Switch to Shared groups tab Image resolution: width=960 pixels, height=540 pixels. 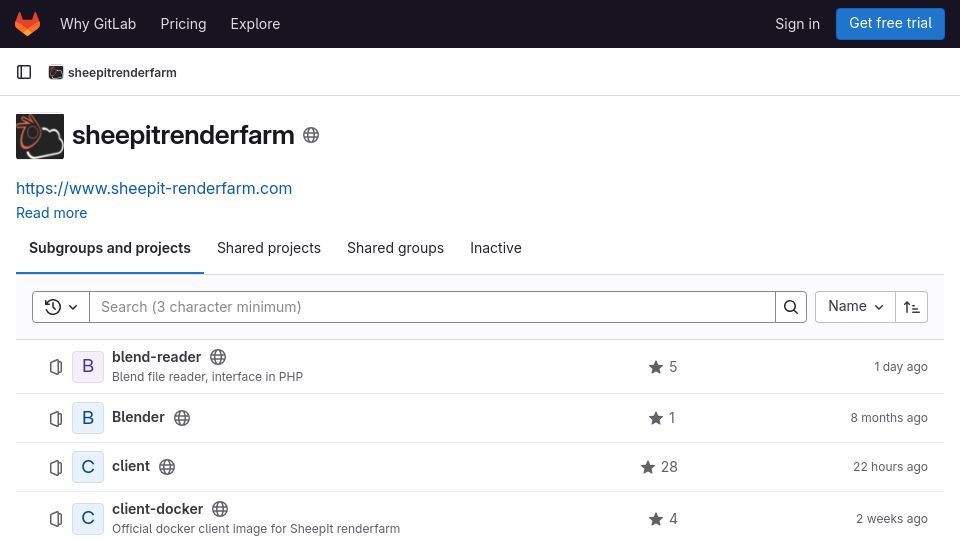click(396, 248)
